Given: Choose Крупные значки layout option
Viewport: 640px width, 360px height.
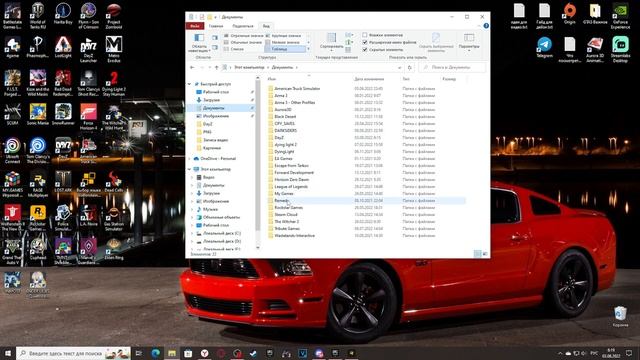Looking at the screenshot, I should click(283, 36).
